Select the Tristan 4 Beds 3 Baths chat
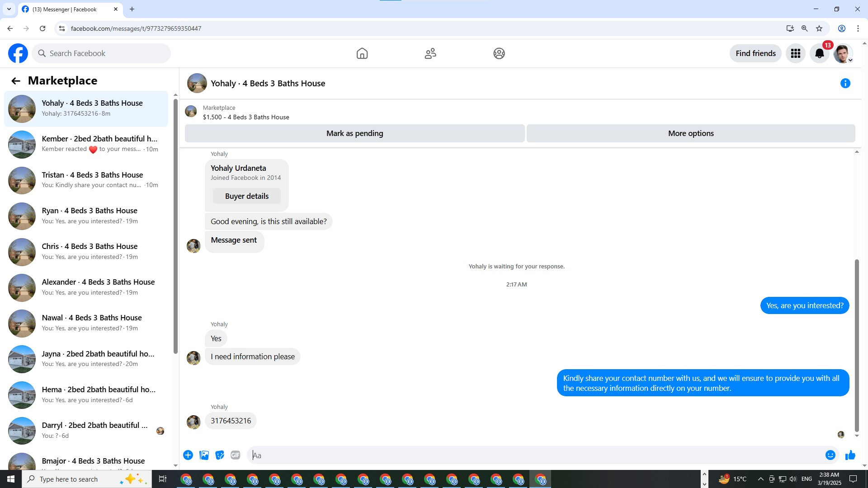 pyautogui.click(x=86, y=180)
